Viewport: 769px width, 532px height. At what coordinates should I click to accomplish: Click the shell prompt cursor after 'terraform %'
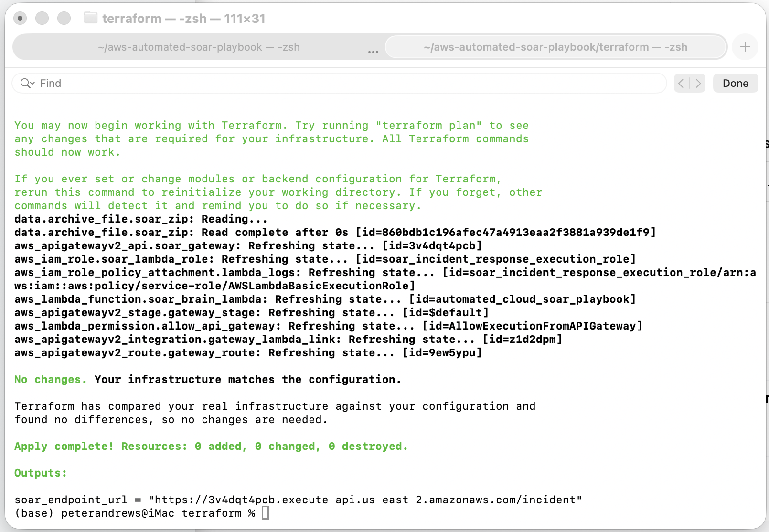coord(266,513)
